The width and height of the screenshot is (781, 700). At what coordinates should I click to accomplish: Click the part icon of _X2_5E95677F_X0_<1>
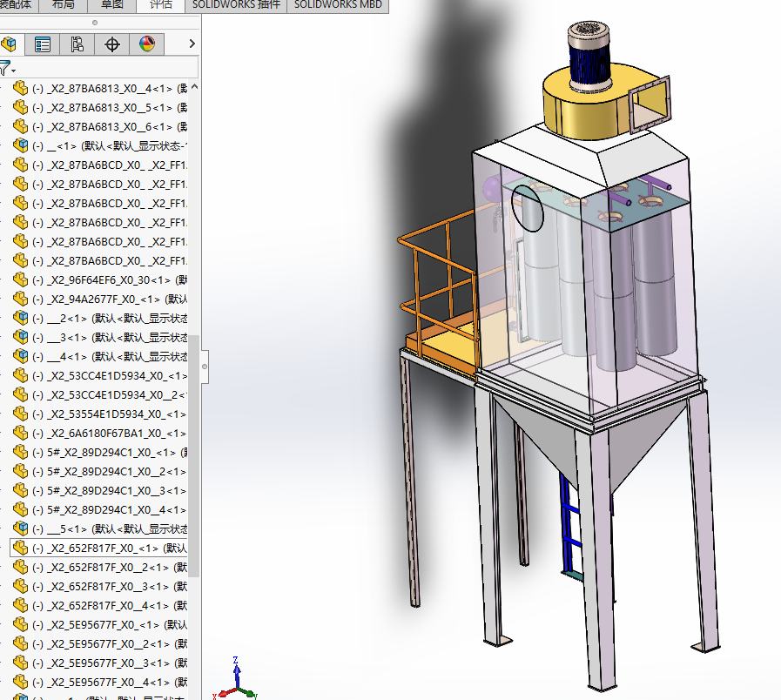pos(20,624)
